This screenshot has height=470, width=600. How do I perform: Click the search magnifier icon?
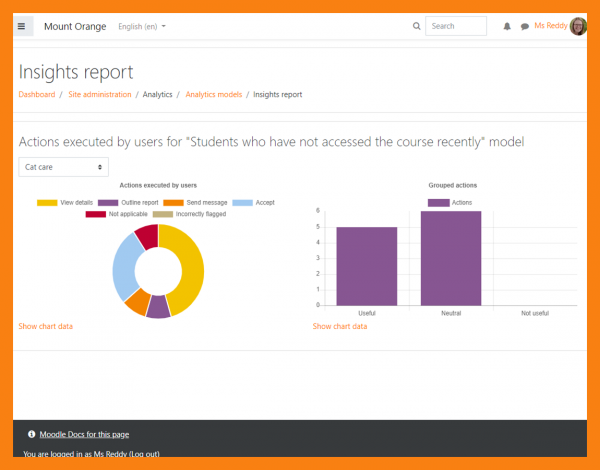(416, 27)
